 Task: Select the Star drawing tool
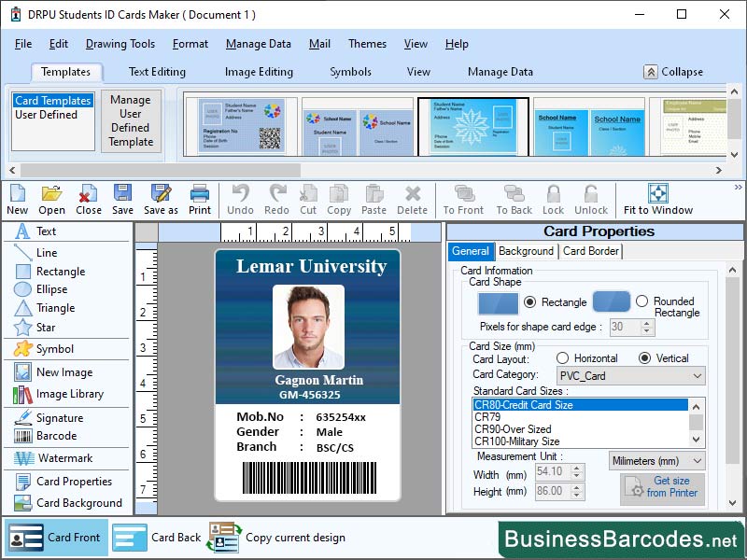(x=40, y=329)
